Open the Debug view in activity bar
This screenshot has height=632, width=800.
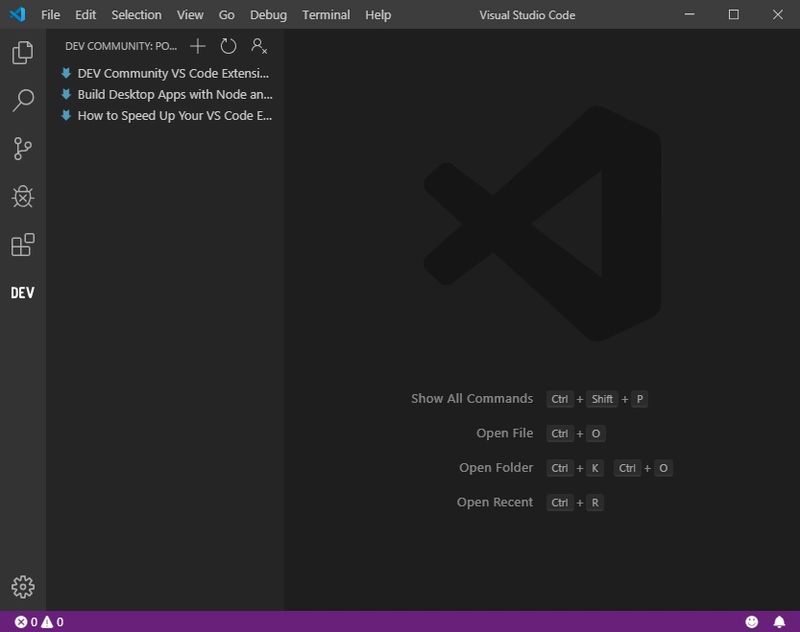coord(22,196)
